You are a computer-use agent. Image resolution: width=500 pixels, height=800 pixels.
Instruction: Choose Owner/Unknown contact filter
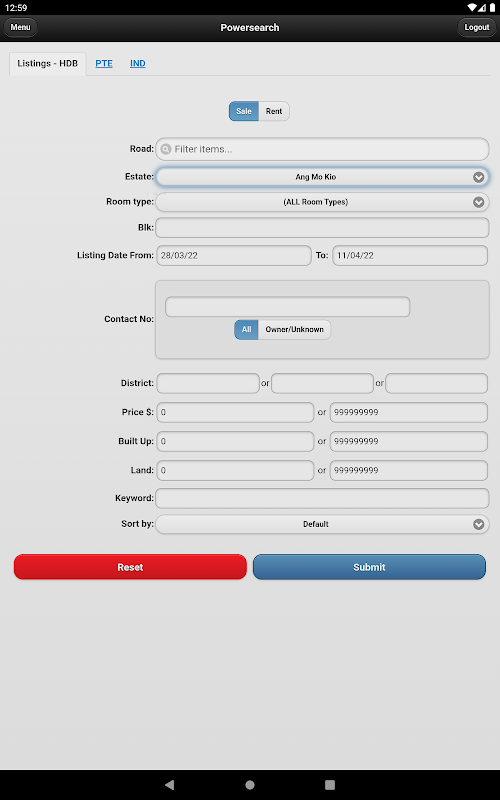pos(294,330)
